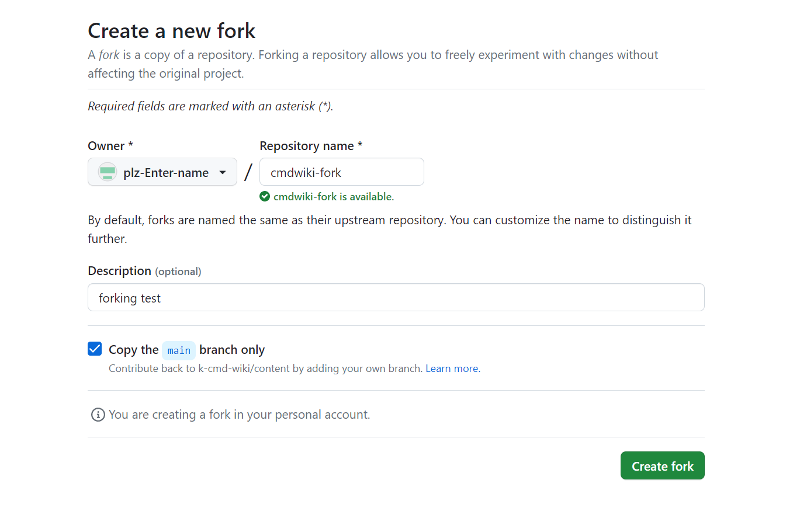Click the Description field containing forking test
800x532 pixels.
click(396, 297)
